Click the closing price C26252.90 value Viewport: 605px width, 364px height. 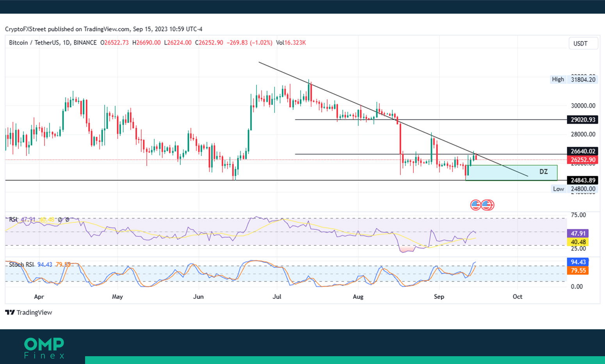coord(209,43)
